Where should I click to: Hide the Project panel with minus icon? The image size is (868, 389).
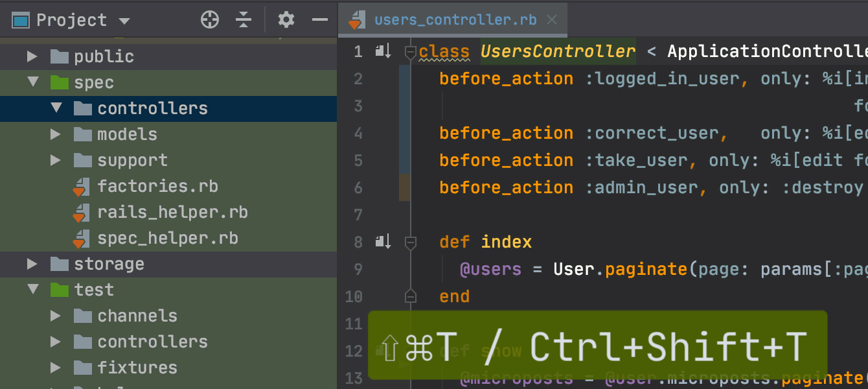pos(320,20)
